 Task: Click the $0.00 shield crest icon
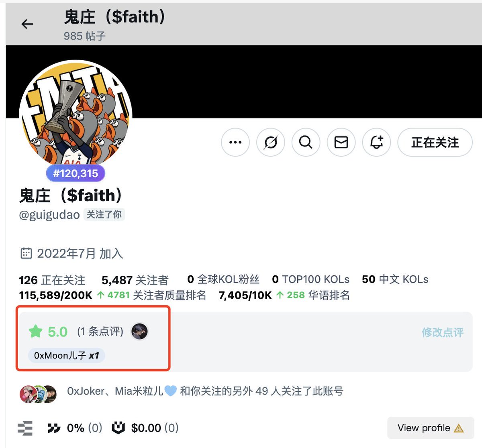coord(118,428)
